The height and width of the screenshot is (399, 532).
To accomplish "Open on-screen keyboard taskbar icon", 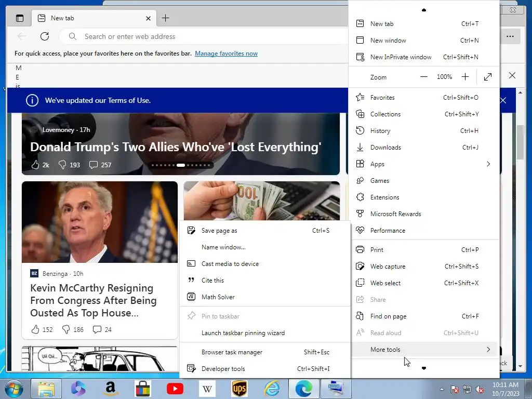I will pyautogui.click(x=335, y=389).
